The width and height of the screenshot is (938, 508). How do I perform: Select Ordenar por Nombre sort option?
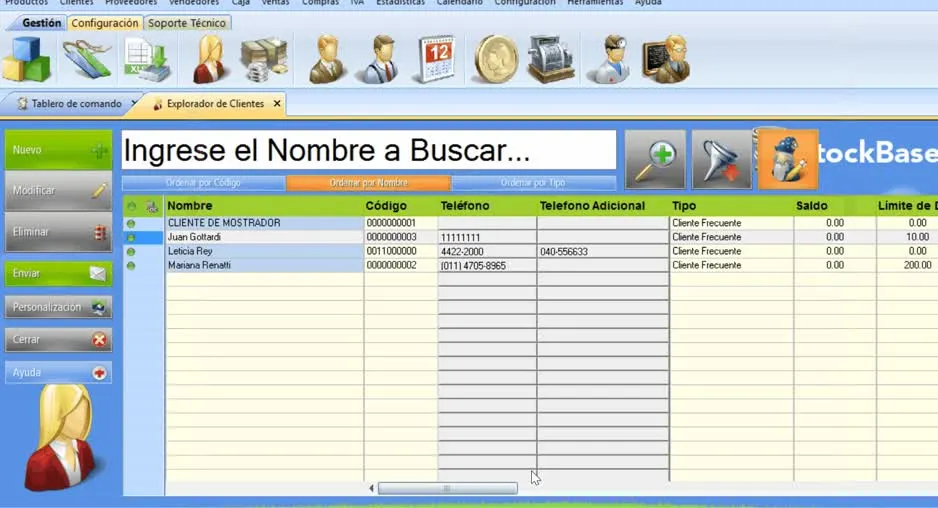pyautogui.click(x=368, y=182)
